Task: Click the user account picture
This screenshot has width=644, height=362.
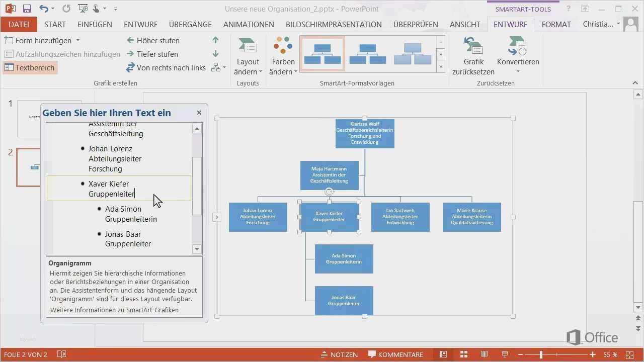Action: (x=631, y=24)
